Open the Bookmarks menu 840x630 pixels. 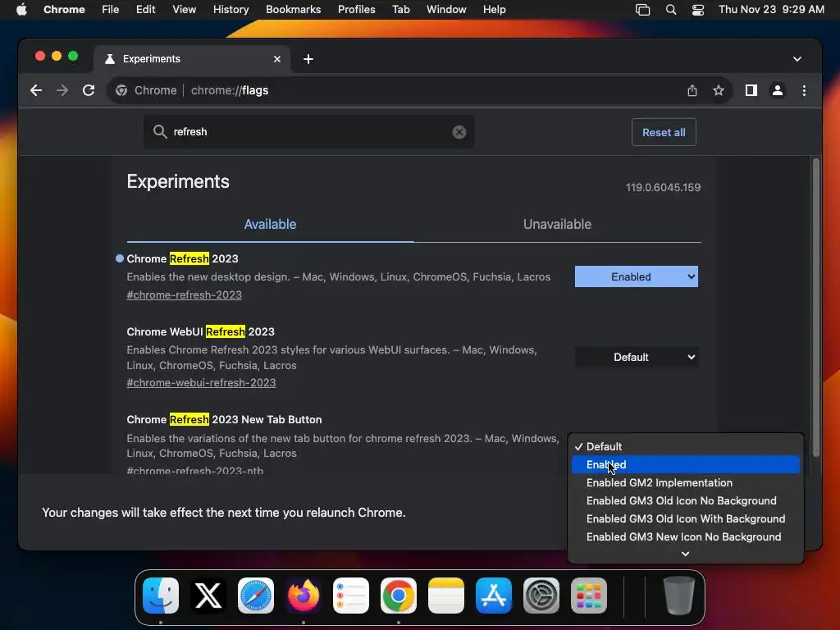(293, 9)
